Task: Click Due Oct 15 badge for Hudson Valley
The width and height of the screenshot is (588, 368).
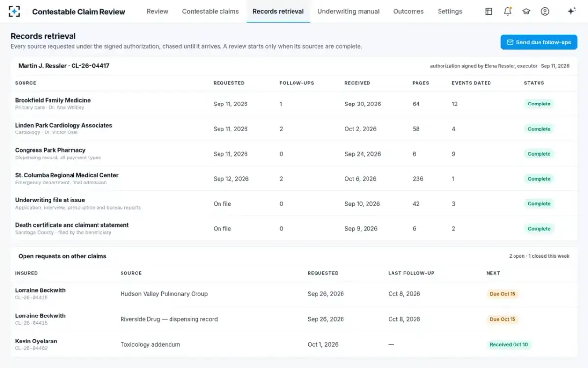Action: pyautogui.click(x=502, y=294)
